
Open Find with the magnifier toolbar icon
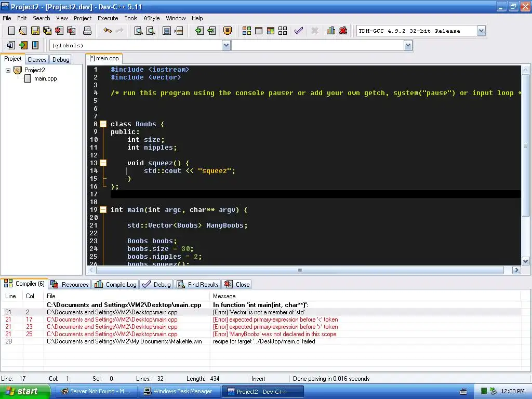(138, 31)
